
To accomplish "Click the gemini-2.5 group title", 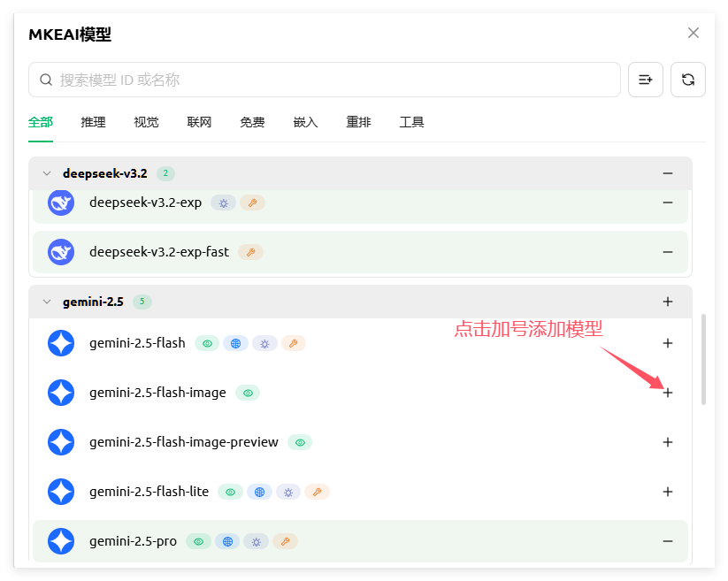I will pos(93,302).
